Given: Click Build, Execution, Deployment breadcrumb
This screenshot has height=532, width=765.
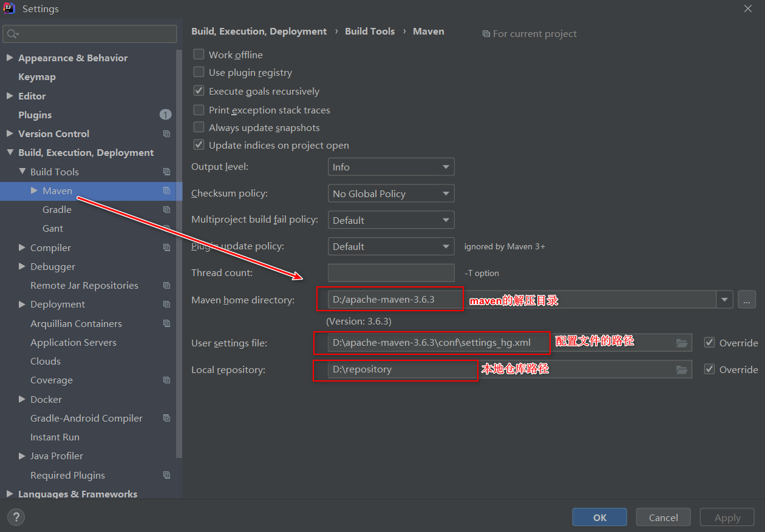Looking at the screenshot, I should click(259, 32).
